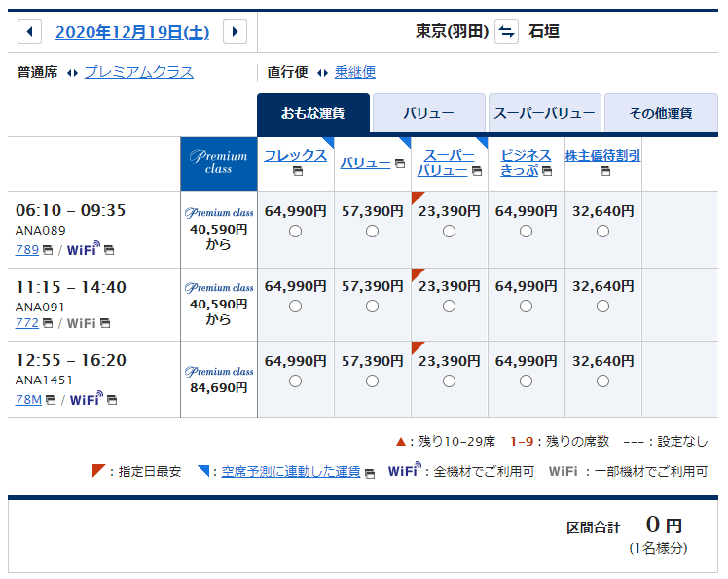Click flight time 11:15 – 14:40
The width and height of the screenshot is (728, 579).
tap(71, 287)
